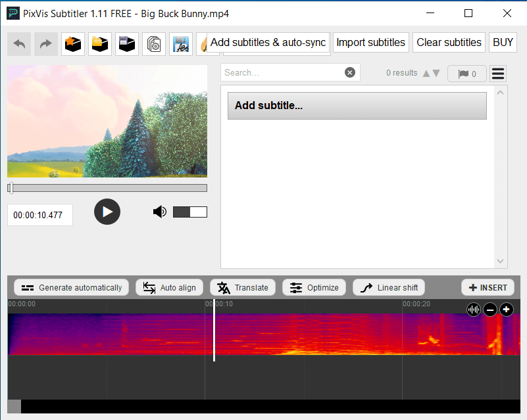This screenshot has width=527, height=420.
Task: Click the undo arrow icon
Action: coord(19,44)
